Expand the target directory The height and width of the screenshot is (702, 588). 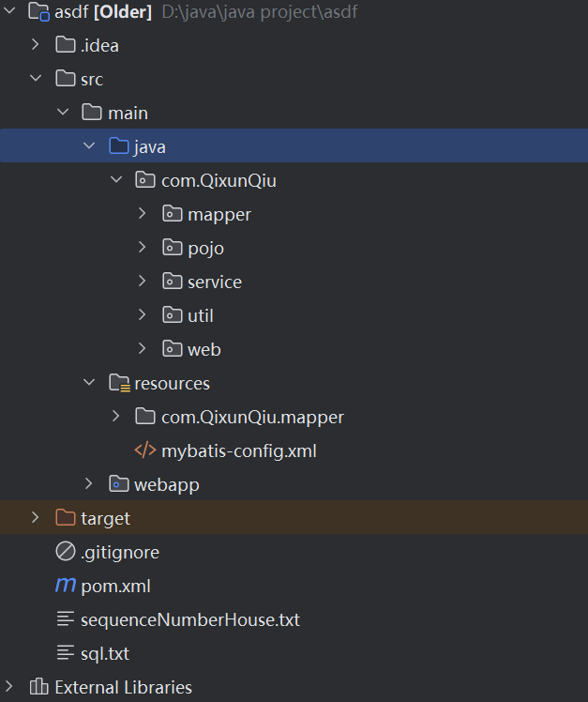click(36, 518)
